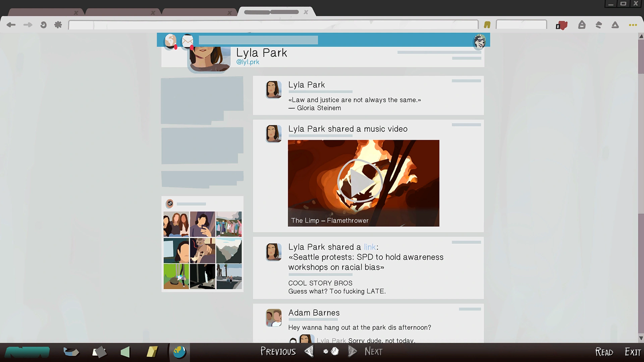The height and width of the screenshot is (362, 644).
Task: Close the active browser tab
Action: click(306, 12)
